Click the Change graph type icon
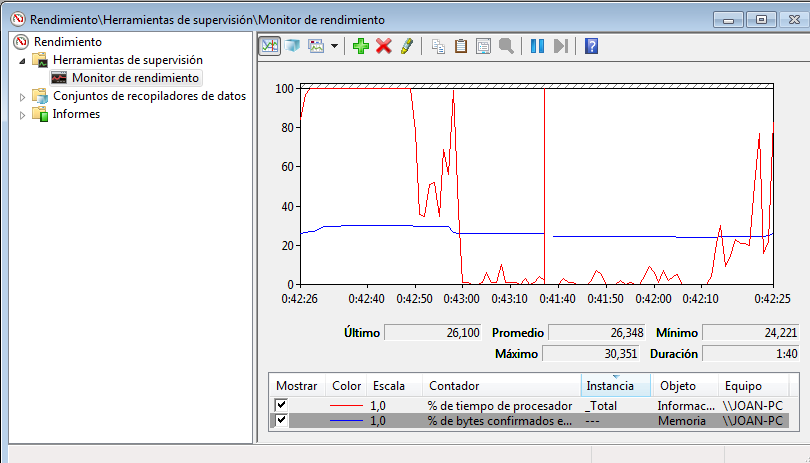Viewport: 810px width, 463px height. tap(316, 46)
